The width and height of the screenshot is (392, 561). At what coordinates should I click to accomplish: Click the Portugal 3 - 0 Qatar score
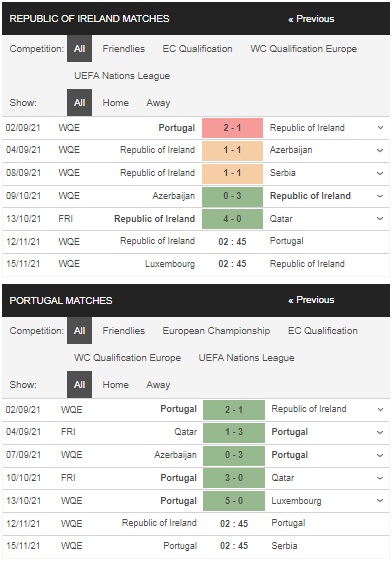point(234,478)
